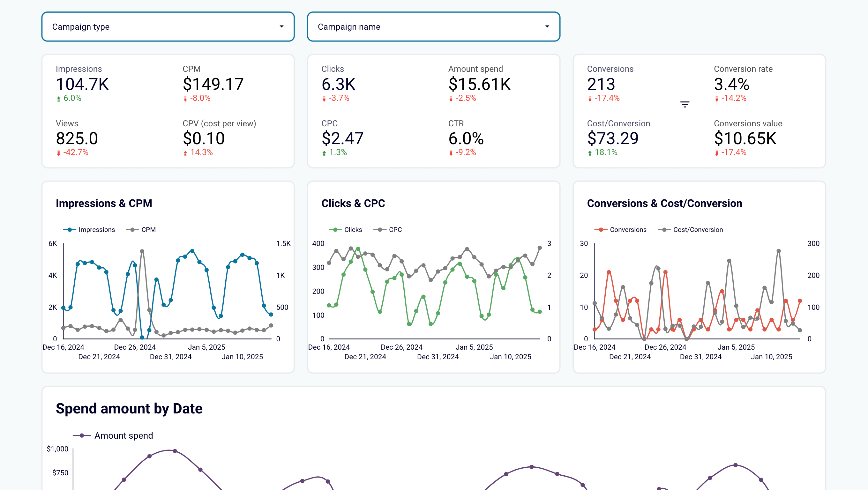Click the Conversions value 213
The height and width of the screenshot is (490, 868).
(x=601, y=84)
